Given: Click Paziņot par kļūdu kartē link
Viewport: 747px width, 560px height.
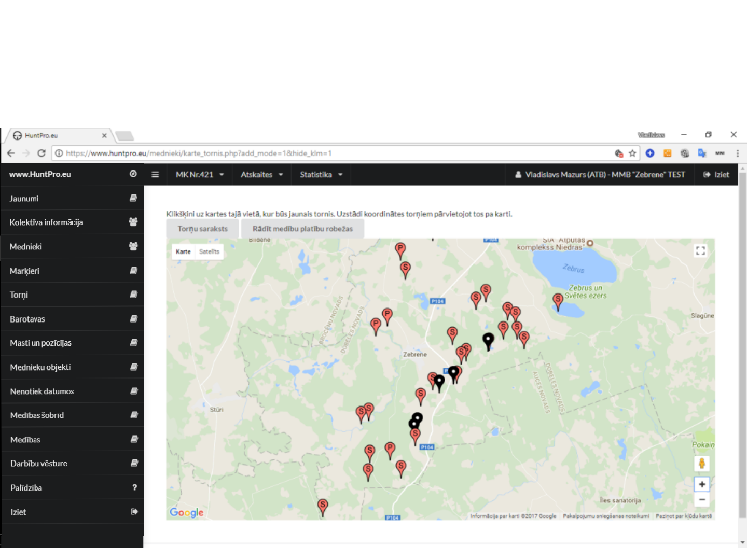Looking at the screenshot, I should pos(684,516).
